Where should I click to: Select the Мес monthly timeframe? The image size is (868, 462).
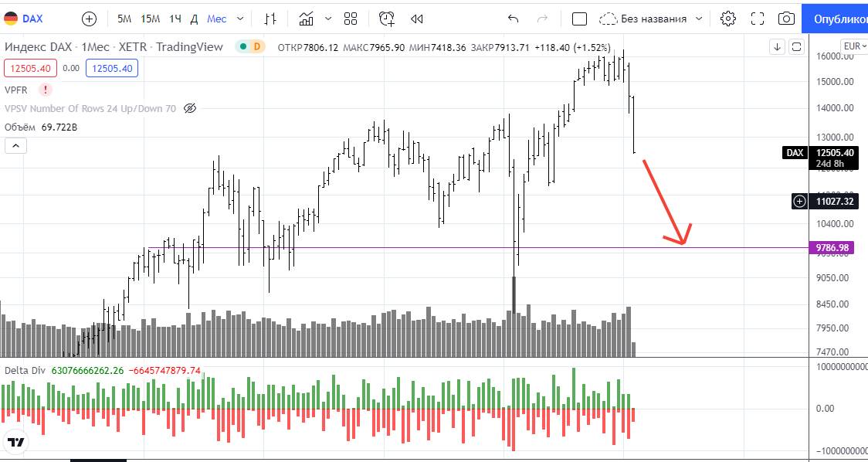coord(216,19)
